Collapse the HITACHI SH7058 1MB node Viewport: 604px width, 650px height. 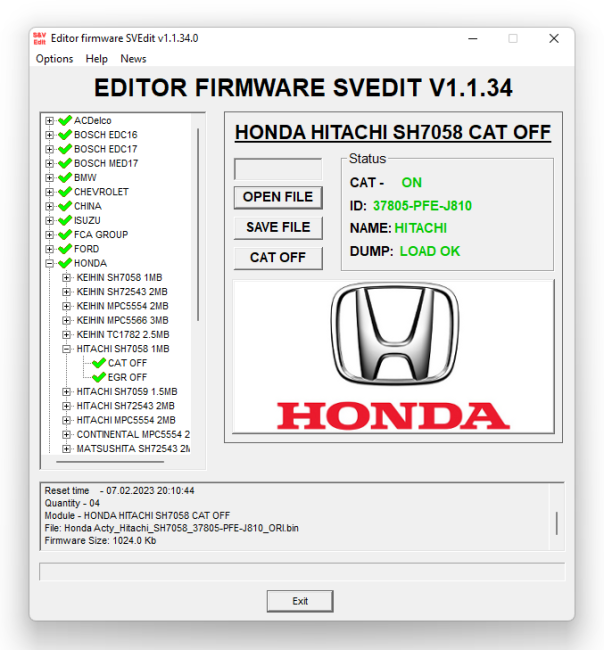coord(66,349)
